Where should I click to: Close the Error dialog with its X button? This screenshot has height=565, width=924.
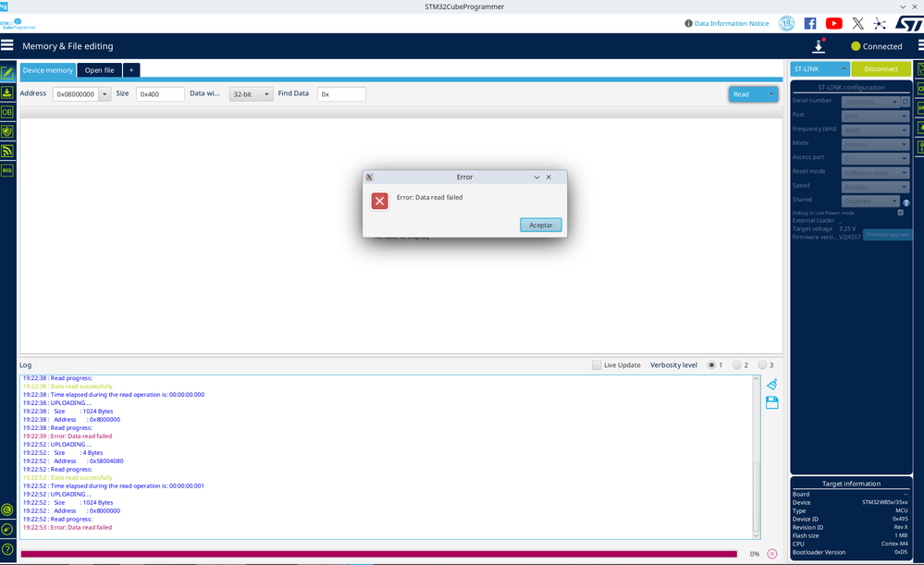pos(548,177)
